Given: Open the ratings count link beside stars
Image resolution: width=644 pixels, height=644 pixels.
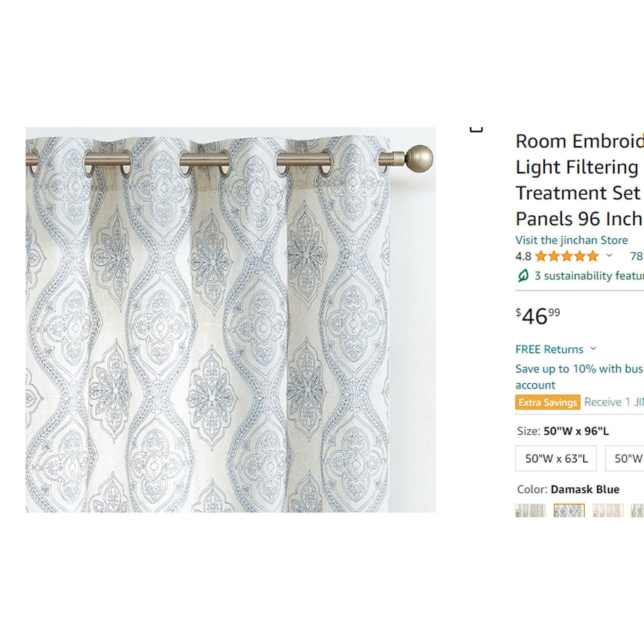Looking at the screenshot, I should 636,256.
